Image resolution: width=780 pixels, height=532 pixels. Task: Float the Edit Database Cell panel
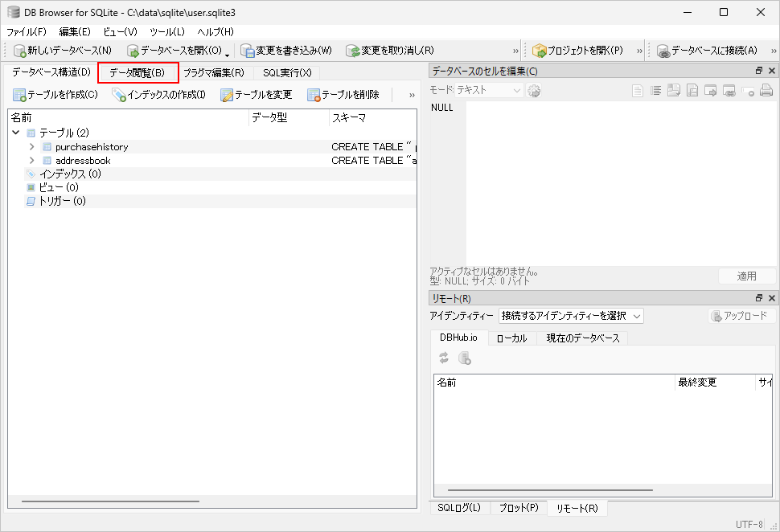pyautogui.click(x=758, y=71)
